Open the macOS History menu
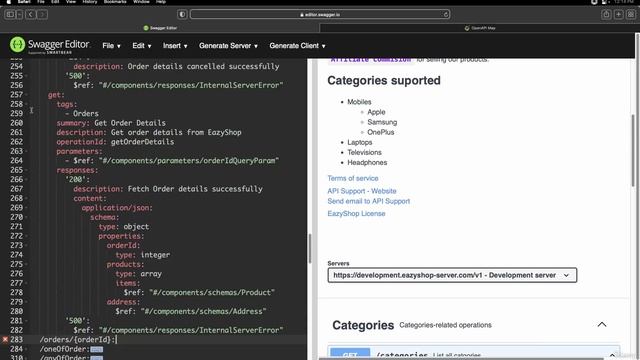Screen dimensions: 640x360 [90, 2]
